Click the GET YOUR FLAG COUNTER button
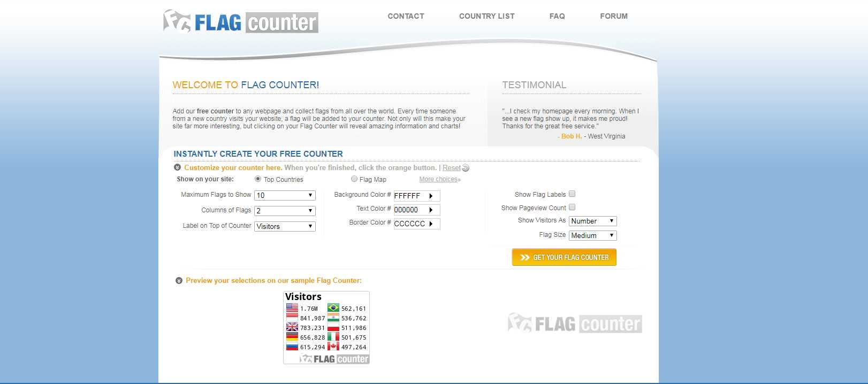 (x=564, y=257)
